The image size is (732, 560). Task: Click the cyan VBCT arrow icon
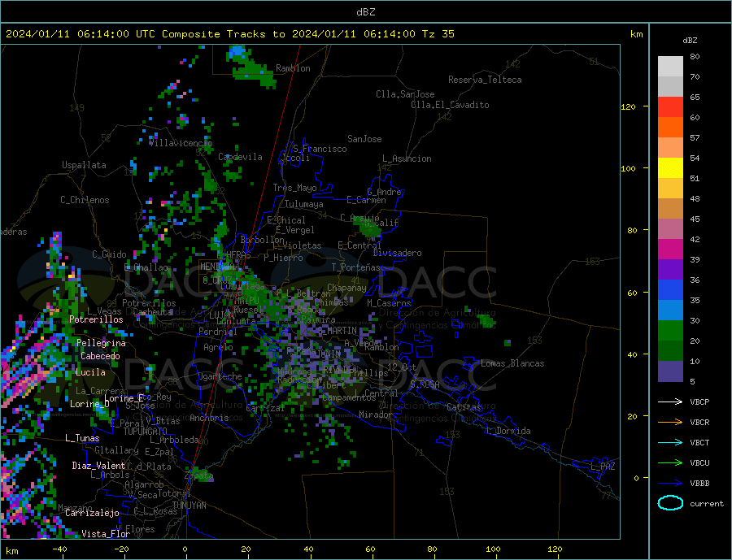(x=670, y=442)
